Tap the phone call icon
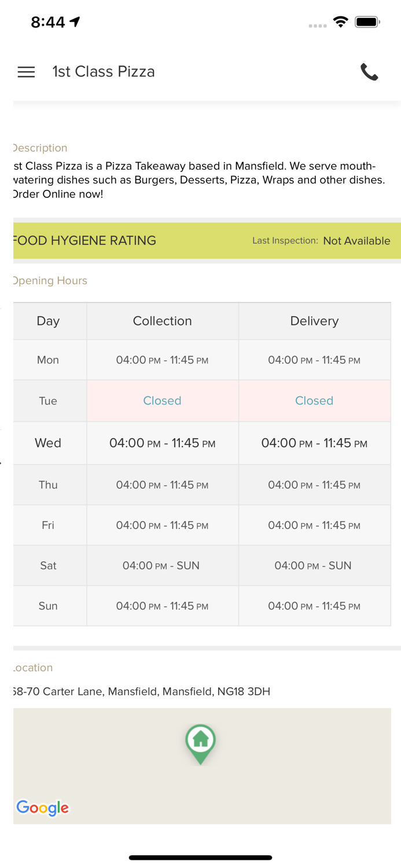 click(369, 72)
